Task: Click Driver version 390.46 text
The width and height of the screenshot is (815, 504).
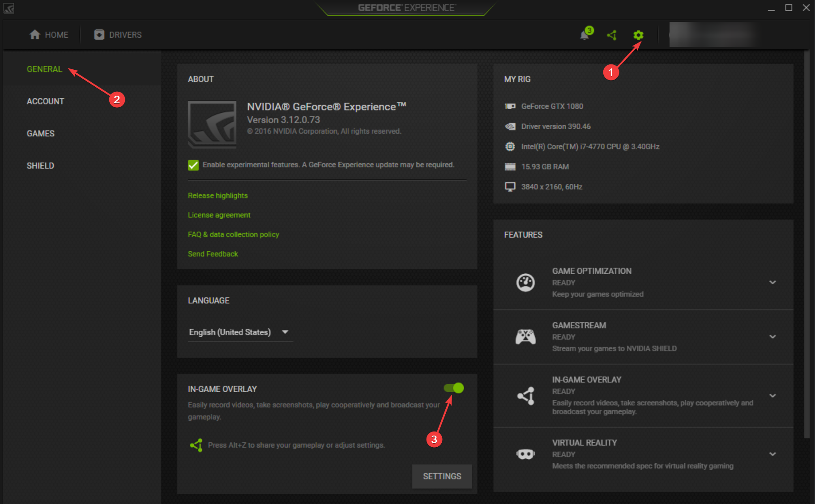Action: [x=556, y=127]
